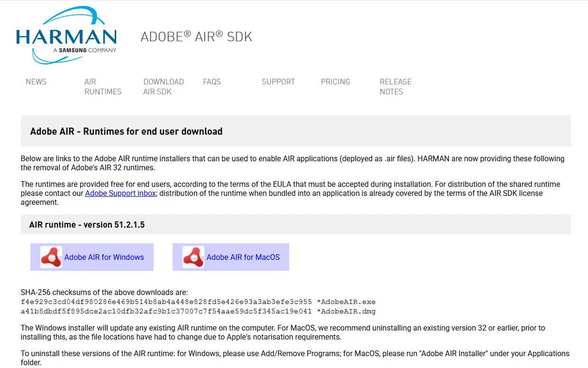Open the FAQS menu item
The width and height of the screenshot is (588, 368).
coord(212,82)
